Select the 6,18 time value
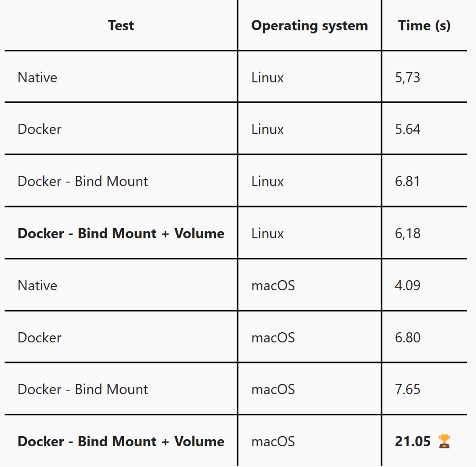 [407, 233]
